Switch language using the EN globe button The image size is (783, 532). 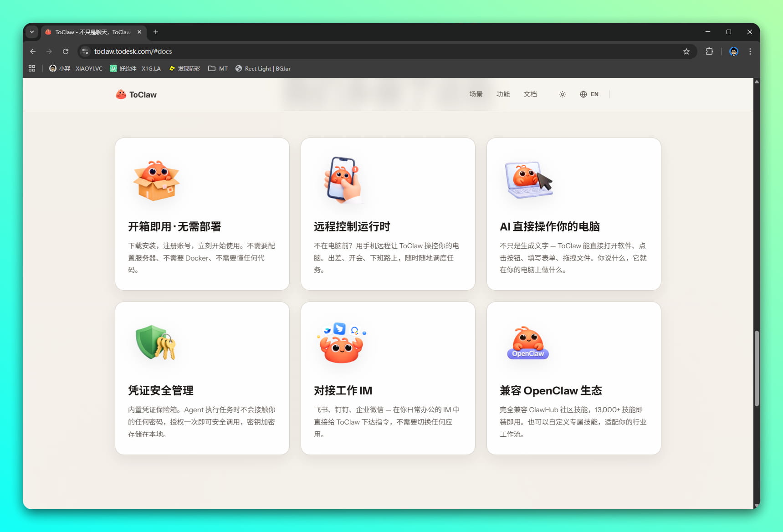click(x=589, y=94)
